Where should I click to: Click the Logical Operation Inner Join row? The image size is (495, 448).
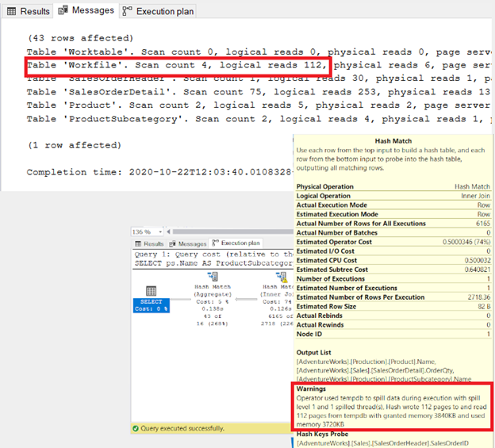[x=393, y=196]
